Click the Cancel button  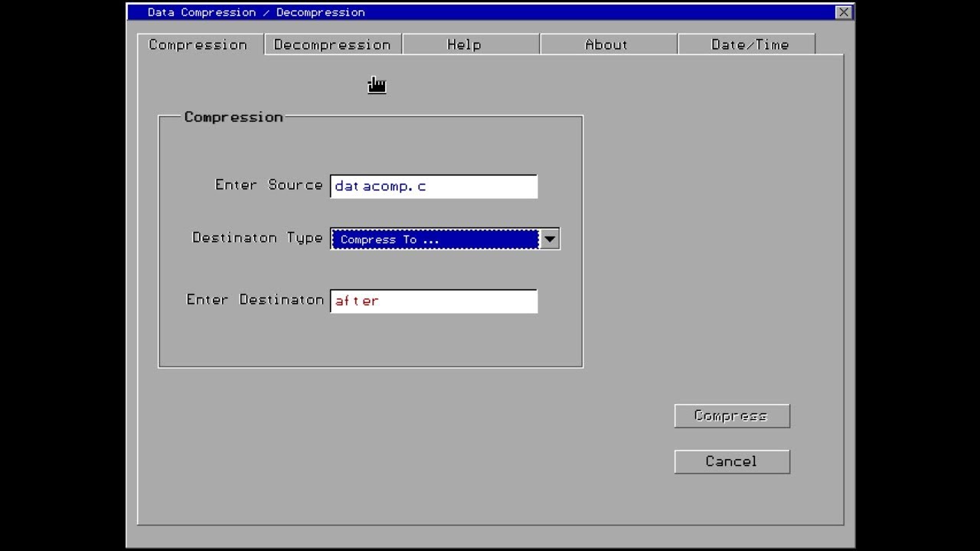[732, 461]
